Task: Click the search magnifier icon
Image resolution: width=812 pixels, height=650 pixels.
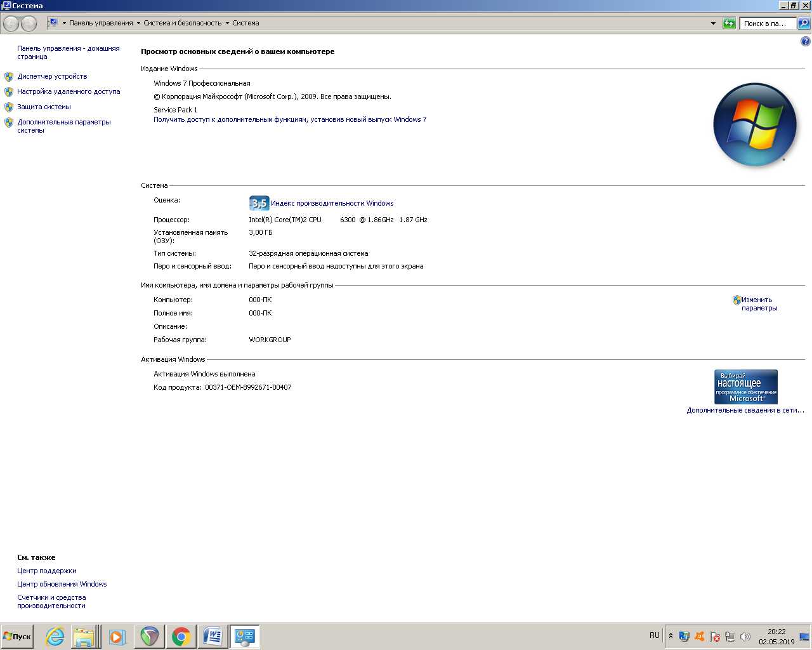Action: click(804, 23)
